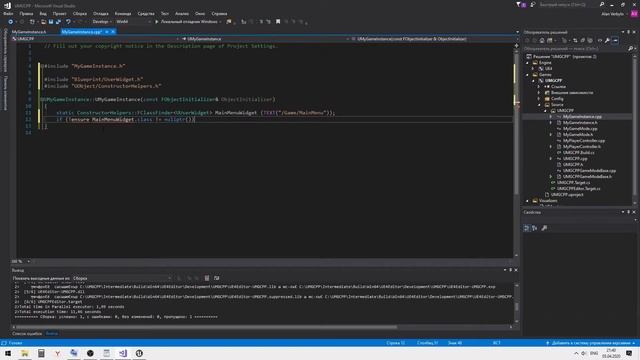Click the Solution Explorer search field
This screenshot has height=360, width=640.
click(x=576, y=49)
